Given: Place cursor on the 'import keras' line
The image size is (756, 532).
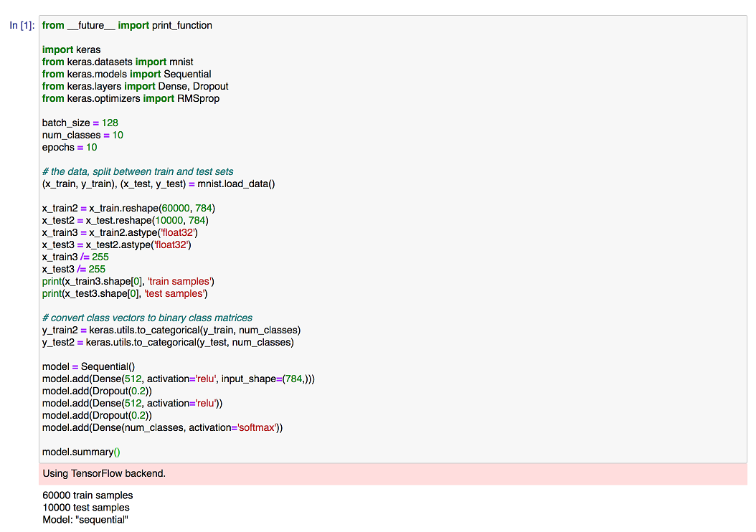Looking at the screenshot, I should click(x=72, y=50).
